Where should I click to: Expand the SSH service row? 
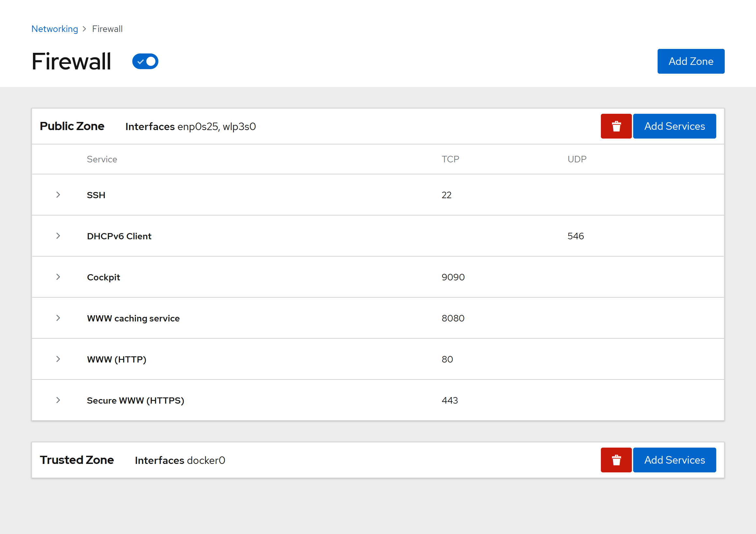tap(58, 195)
